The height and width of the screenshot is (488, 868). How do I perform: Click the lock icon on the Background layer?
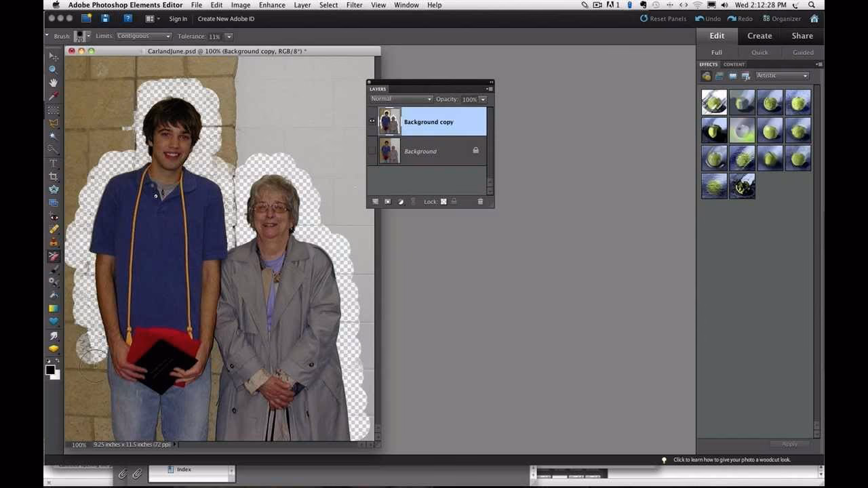click(475, 150)
